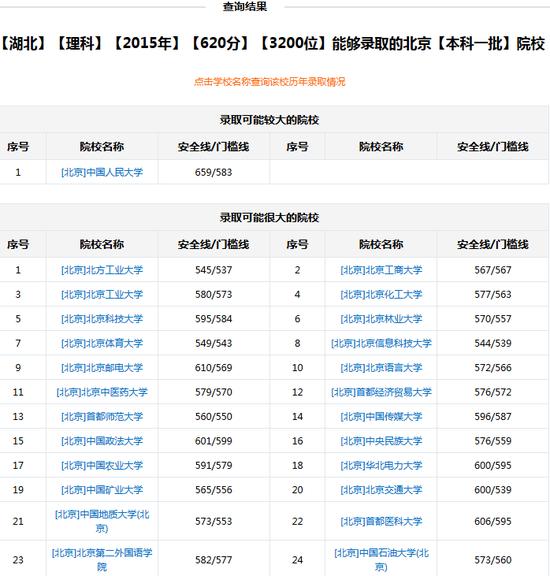Select the 576/559 score cell
The image size is (550, 576).
[493, 440]
